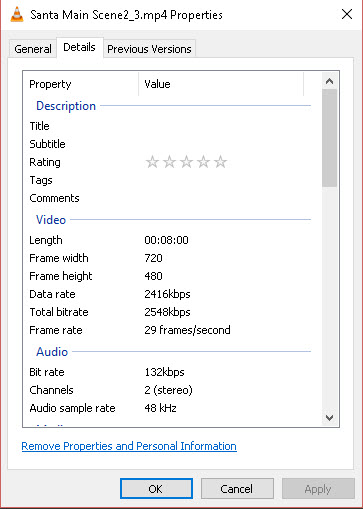Select the Details tab
This screenshot has width=363, height=509.
point(80,47)
